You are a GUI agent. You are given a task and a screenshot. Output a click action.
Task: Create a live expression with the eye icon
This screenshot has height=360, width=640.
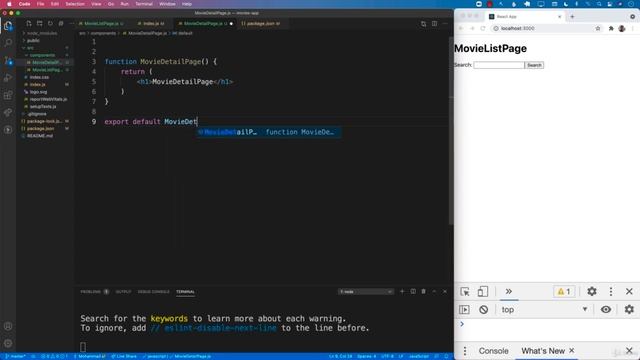pos(606,309)
